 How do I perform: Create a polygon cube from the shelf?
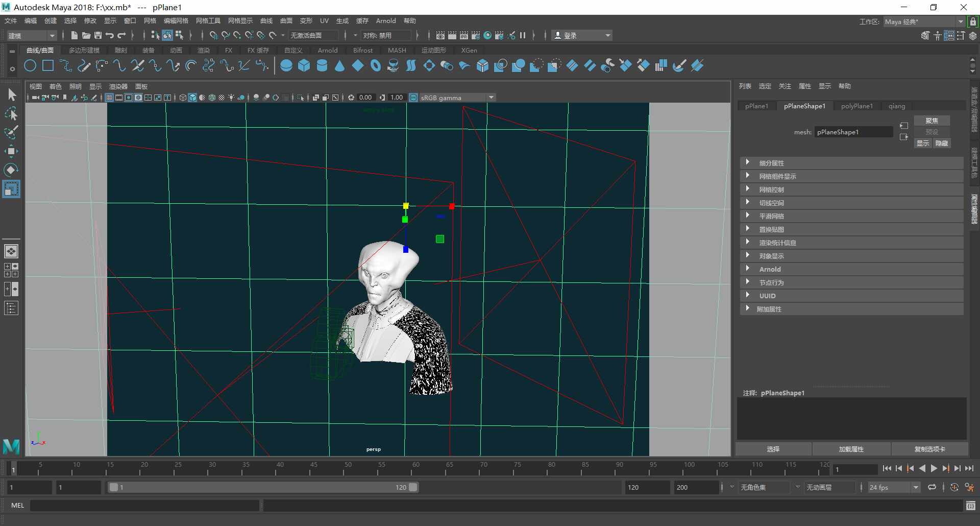click(x=304, y=66)
